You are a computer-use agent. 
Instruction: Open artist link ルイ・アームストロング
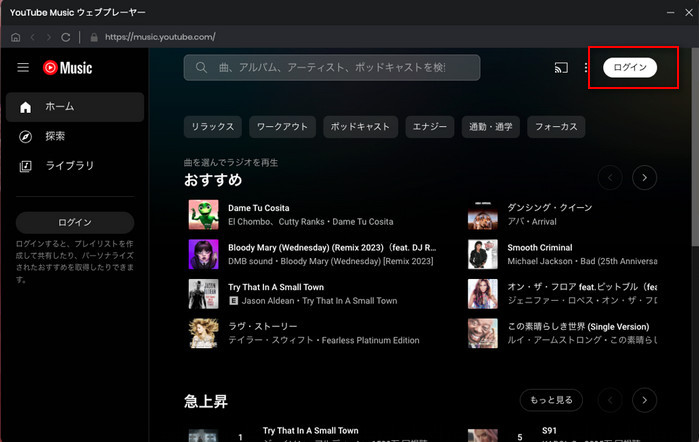555,340
